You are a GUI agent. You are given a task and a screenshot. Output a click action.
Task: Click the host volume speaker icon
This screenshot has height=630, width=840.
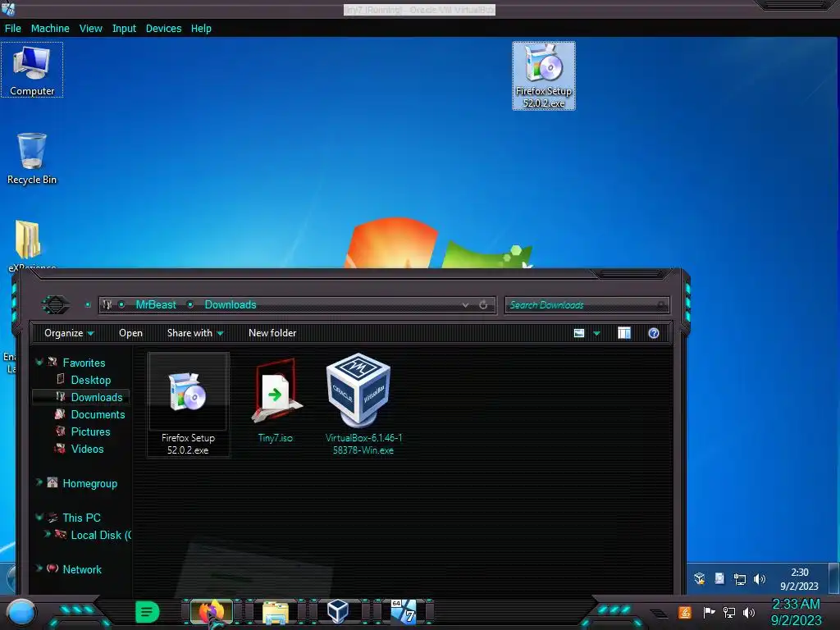749,612
